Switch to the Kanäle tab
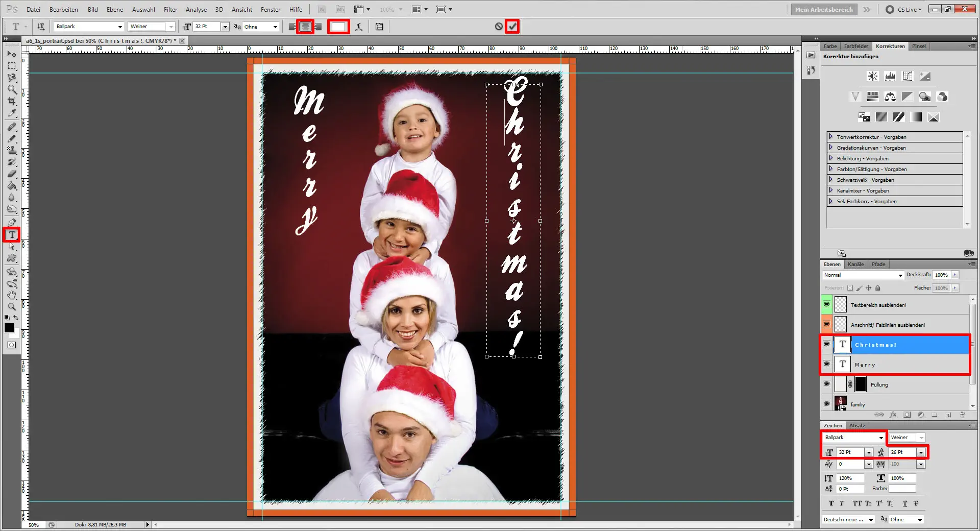The image size is (980, 531). click(855, 264)
